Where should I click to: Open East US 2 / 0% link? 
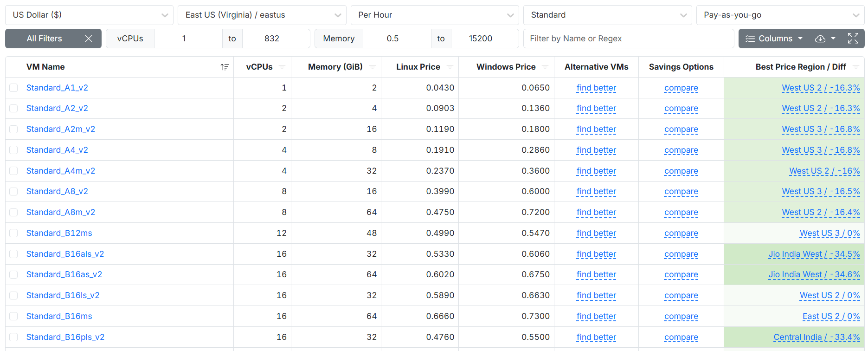[x=831, y=316]
